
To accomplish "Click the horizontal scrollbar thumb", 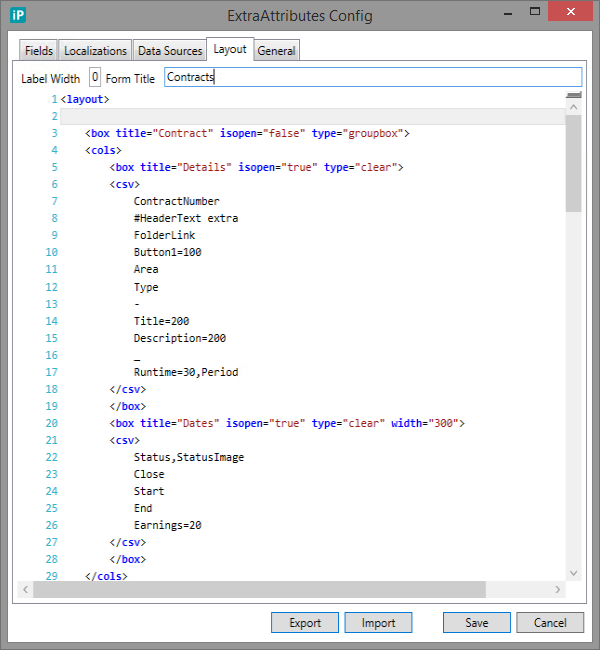I will click(260, 589).
